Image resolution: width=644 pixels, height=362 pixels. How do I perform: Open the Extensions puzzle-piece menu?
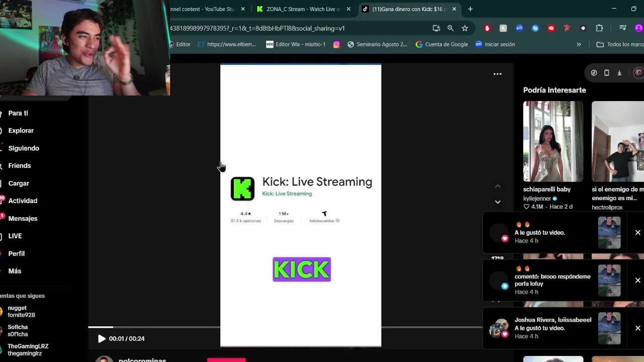pyautogui.click(x=599, y=28)
